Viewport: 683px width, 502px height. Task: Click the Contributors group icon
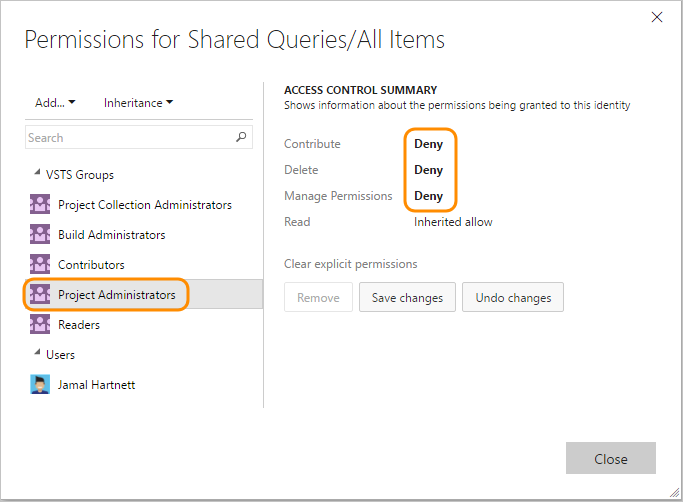pos(40,265)
